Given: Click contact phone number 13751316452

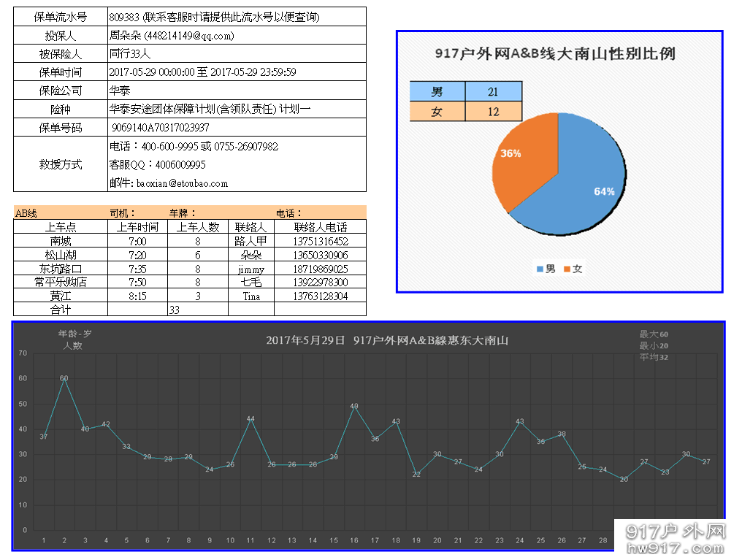Looking at the screenshot, I should (x=320, y=241).
